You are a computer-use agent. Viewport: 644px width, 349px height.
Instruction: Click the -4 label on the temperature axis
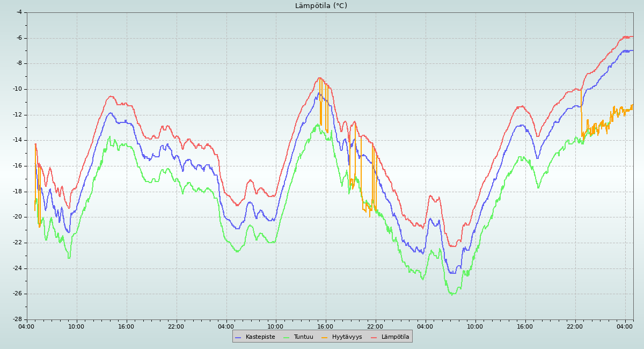[19, 12]
